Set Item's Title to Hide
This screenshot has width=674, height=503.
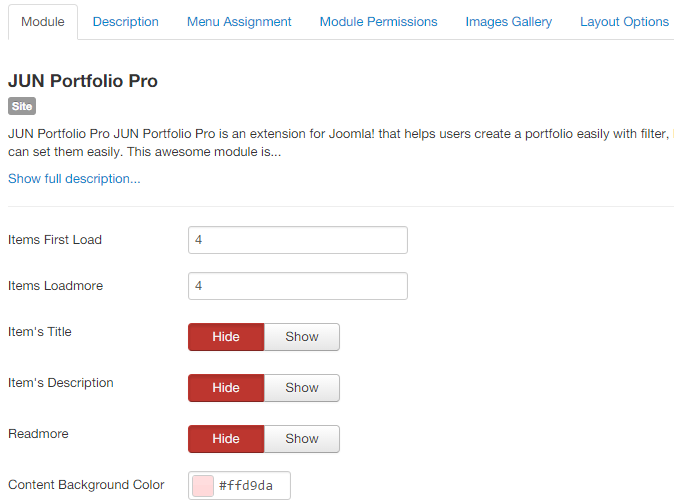coord(226,337)
